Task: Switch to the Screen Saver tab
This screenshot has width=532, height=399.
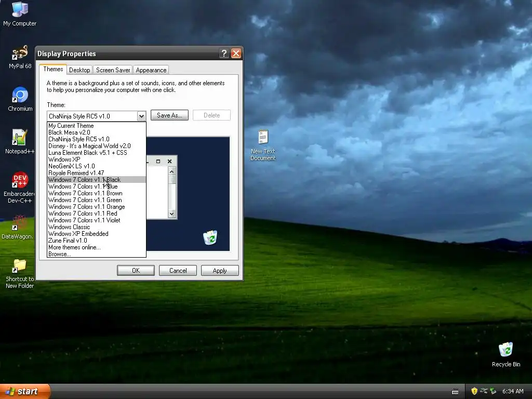Action: point(113,70)
